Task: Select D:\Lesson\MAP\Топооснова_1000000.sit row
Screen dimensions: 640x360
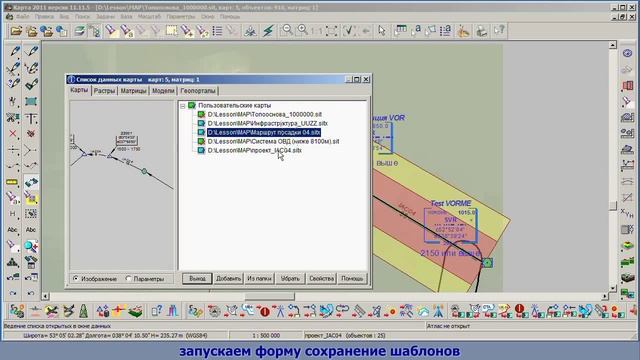Action: pos(264,114)
